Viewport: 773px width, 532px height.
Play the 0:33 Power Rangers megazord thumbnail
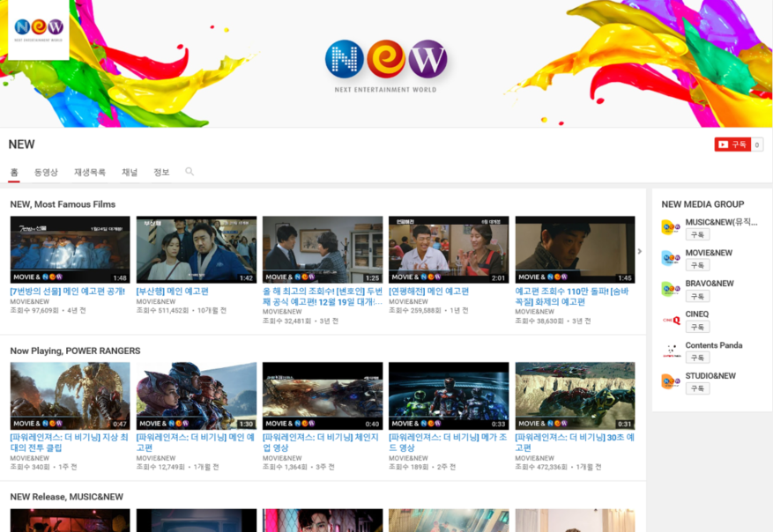449,395
